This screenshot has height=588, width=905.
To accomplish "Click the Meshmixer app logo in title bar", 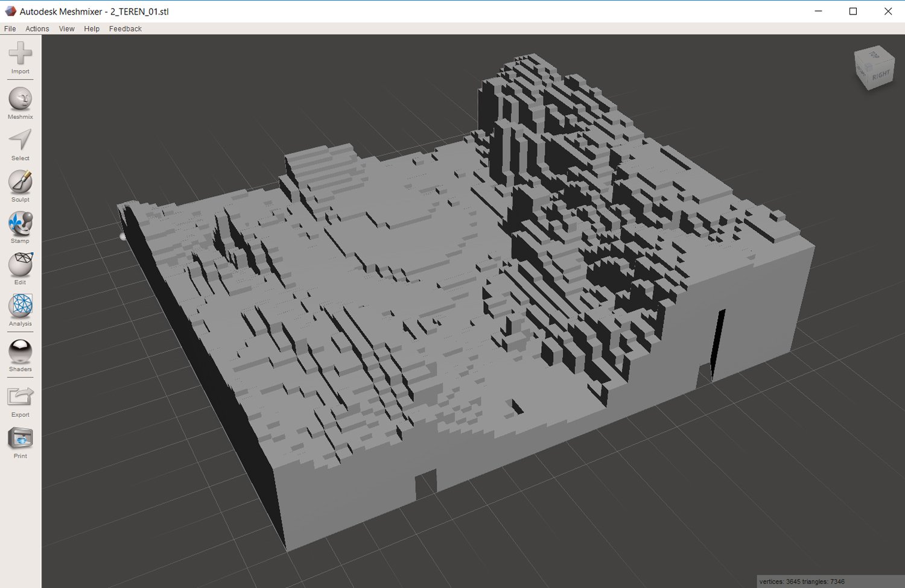I will coord(10,11).
